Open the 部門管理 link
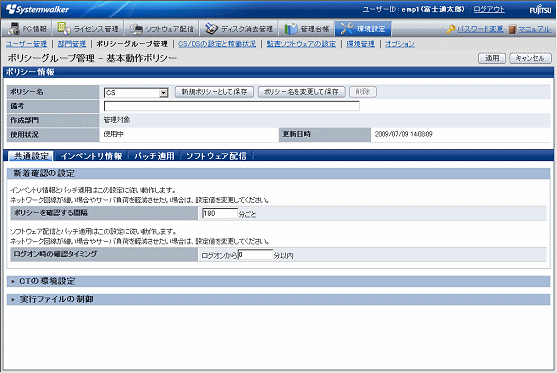This screenshot has height=373, width=557. pyautogui.click(x=72, y=44)
